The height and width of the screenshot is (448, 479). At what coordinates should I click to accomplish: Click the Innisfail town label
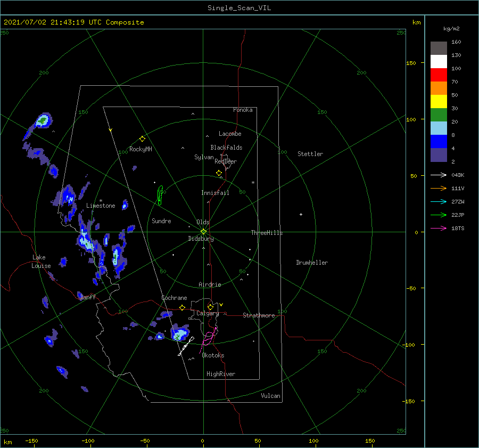(215, 193)
